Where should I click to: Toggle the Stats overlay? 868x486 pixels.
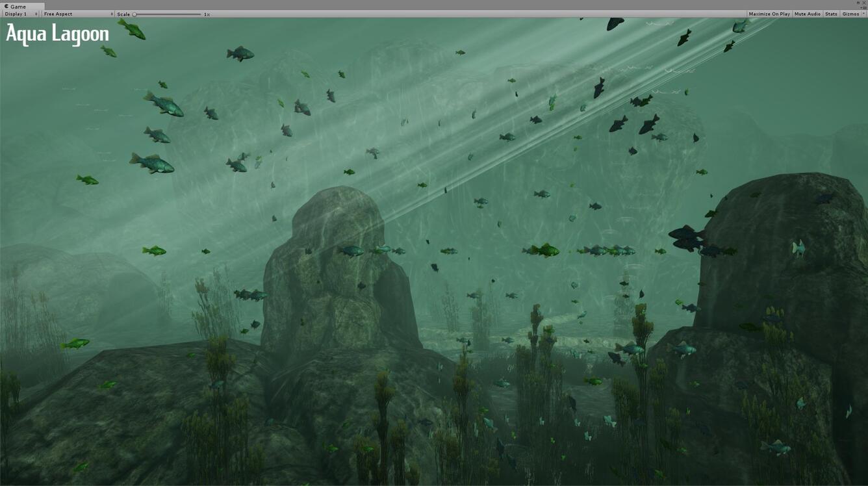pyautogui.click(x=831, y=14)
